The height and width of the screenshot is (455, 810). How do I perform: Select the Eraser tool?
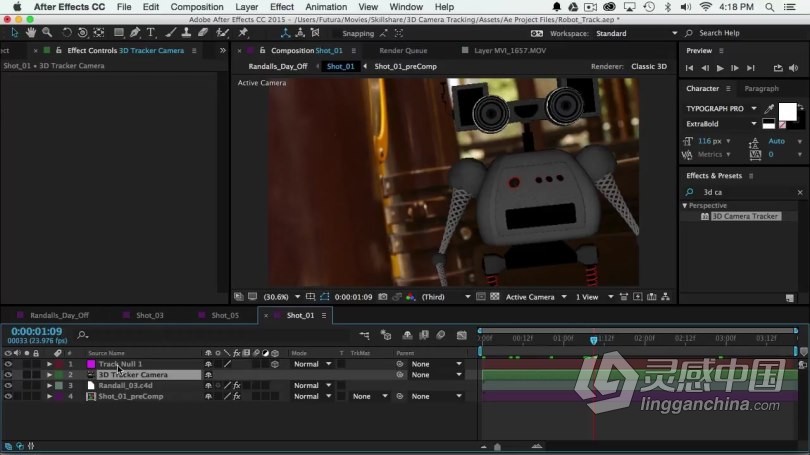203,33
